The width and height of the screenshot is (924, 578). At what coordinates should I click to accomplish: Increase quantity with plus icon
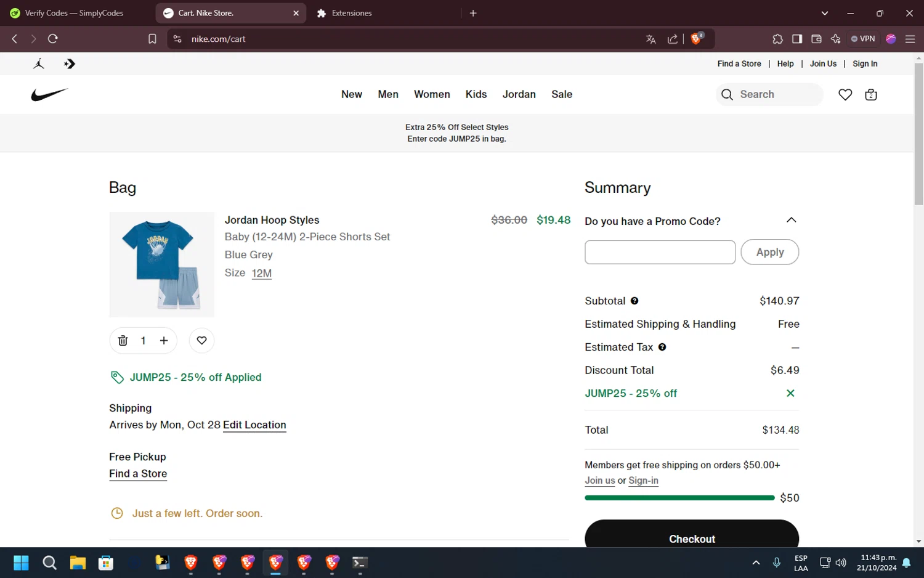[164, 341]
